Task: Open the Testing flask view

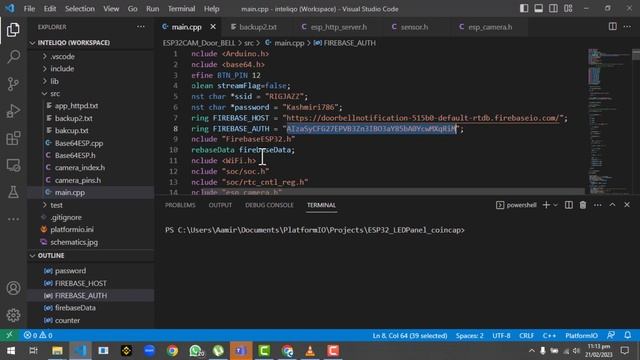Action: click(x=13, y=192)
